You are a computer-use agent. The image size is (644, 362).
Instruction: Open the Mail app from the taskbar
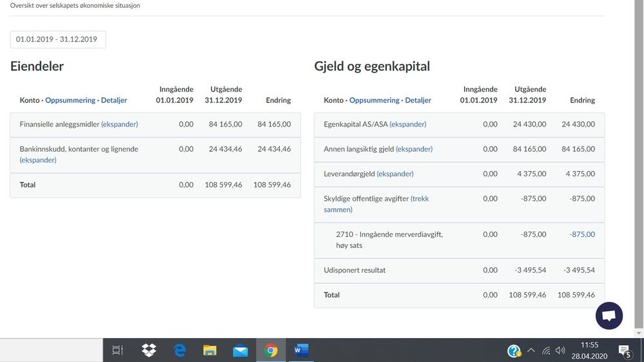click(240, 350)
